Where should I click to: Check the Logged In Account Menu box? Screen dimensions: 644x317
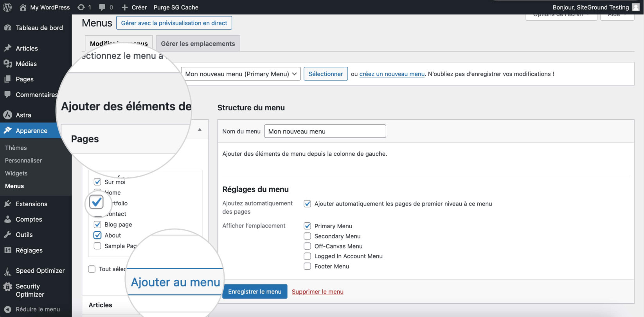click(308, 256)
